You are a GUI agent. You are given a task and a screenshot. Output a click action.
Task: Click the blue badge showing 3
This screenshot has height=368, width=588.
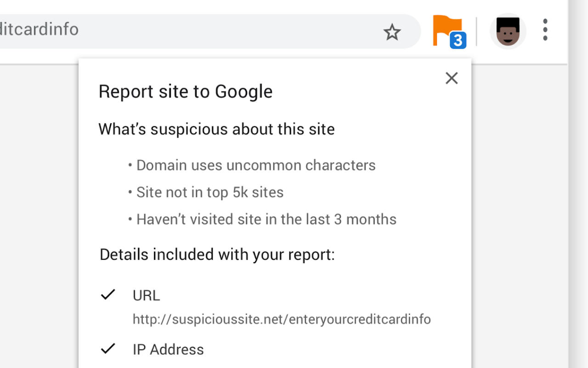click(458, 40)
